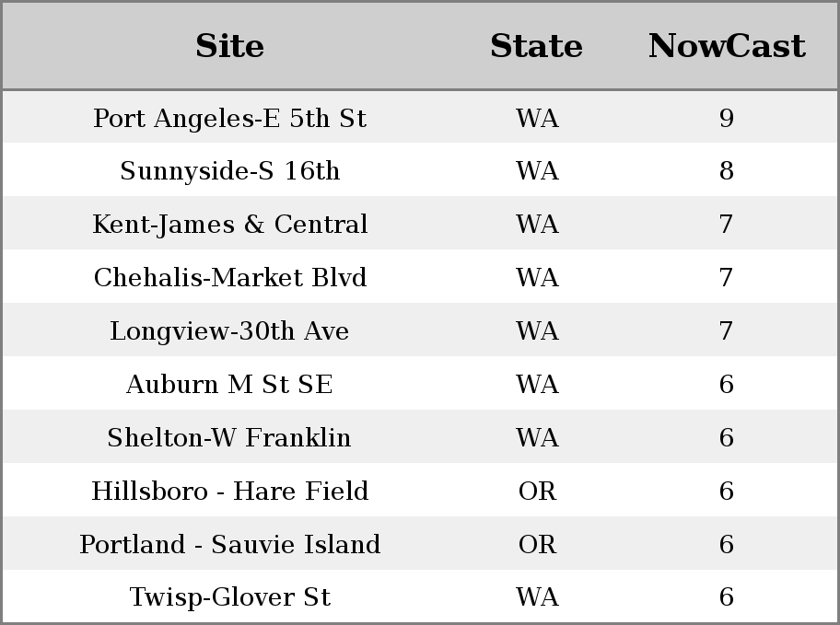Screen dimensions: 840x625
Task: Click NowCast value 7 for Longview
Action: pos(726,331)
